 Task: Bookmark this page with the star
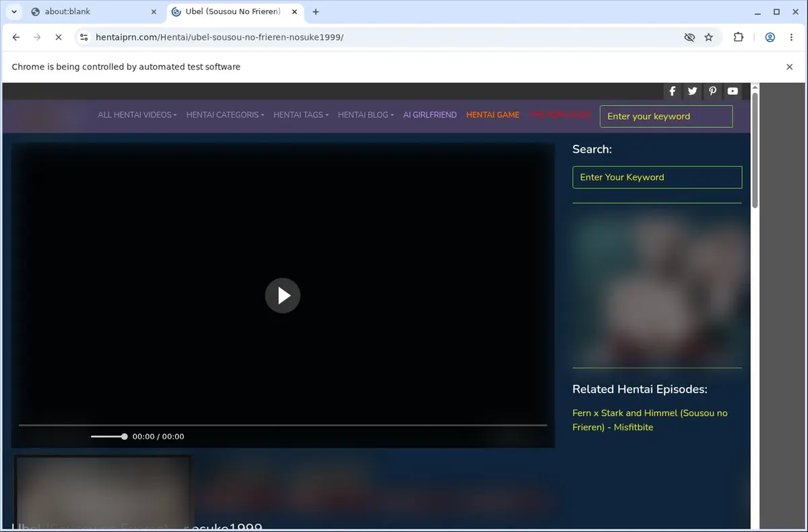click(x=708, y=38)
